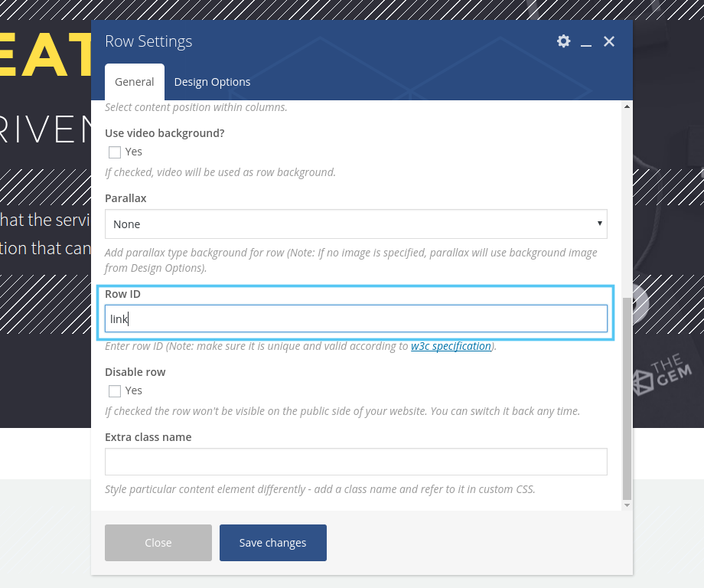Click the scrollbar track above the thumb

(627, 199)
